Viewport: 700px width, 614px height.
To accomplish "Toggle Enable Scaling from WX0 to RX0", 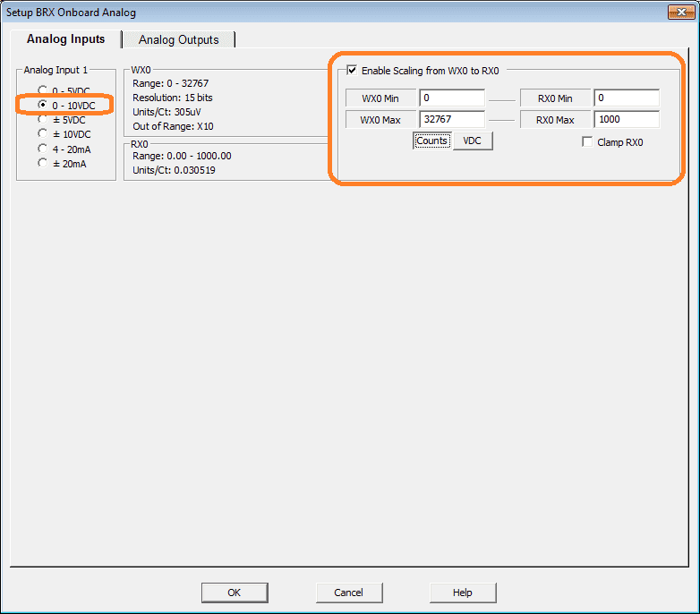I will 352,71.
